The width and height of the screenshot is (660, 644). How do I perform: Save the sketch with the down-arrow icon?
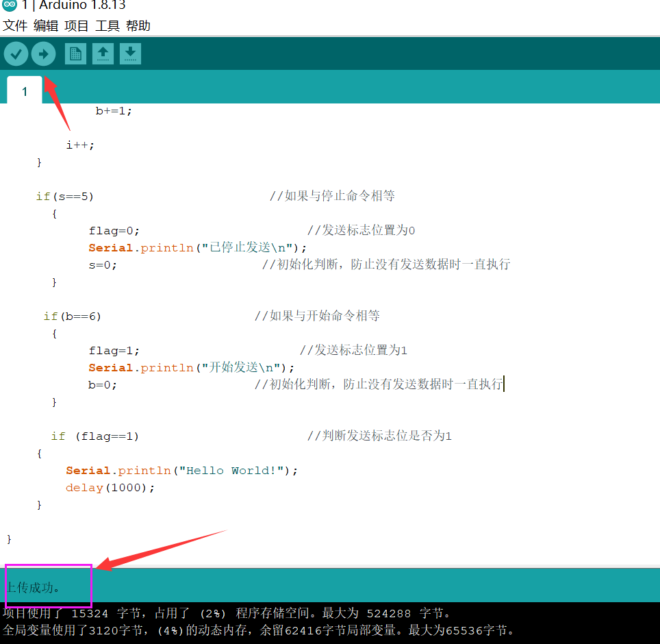[131, 54]
